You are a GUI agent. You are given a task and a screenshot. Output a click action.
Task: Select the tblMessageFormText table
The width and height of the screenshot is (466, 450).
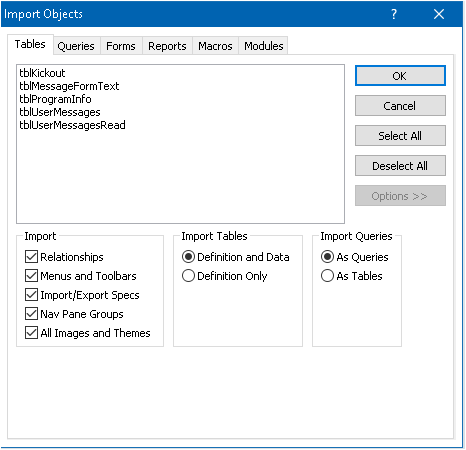pyautogui.click(x=69, y=86)
